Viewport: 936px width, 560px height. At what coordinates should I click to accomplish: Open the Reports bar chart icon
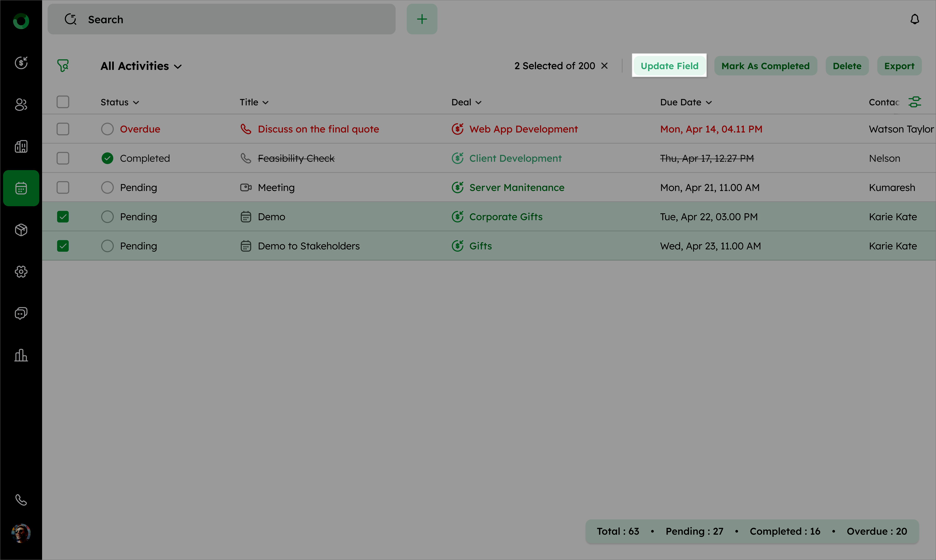pos(21,355)
